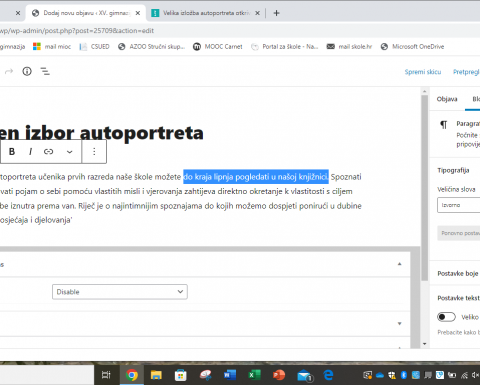Open the Microsoft OneDrive bookmark
The image size is (480, 385).
(412, 47)
